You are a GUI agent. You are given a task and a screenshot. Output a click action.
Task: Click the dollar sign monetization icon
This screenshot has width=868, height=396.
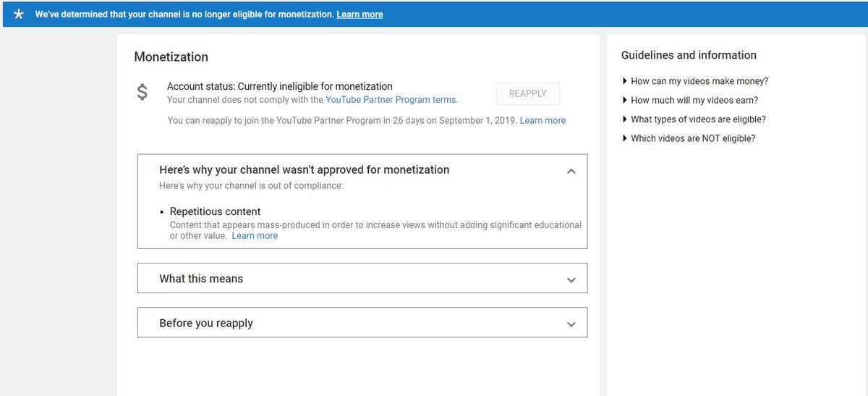(x=142, y=93)
